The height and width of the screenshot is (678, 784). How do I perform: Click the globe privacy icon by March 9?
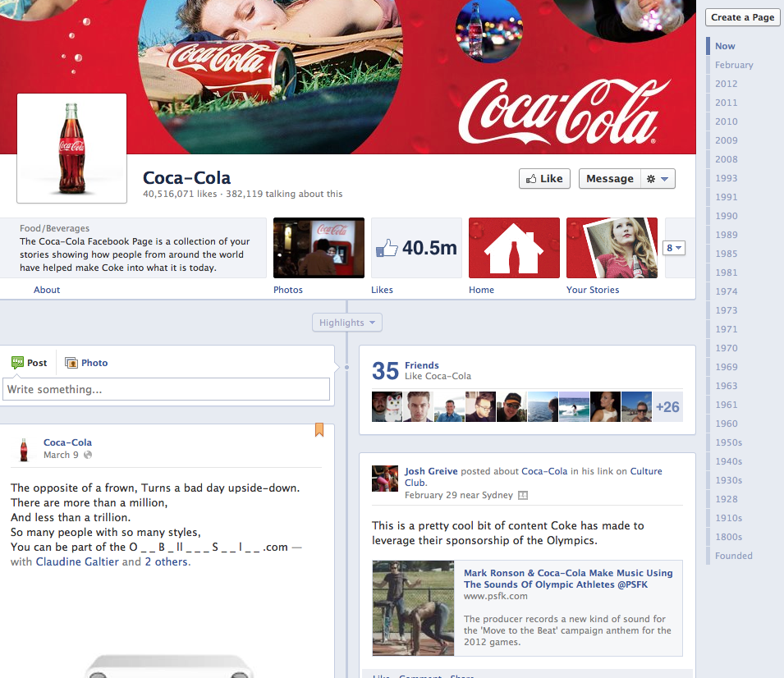pos(88,455)
